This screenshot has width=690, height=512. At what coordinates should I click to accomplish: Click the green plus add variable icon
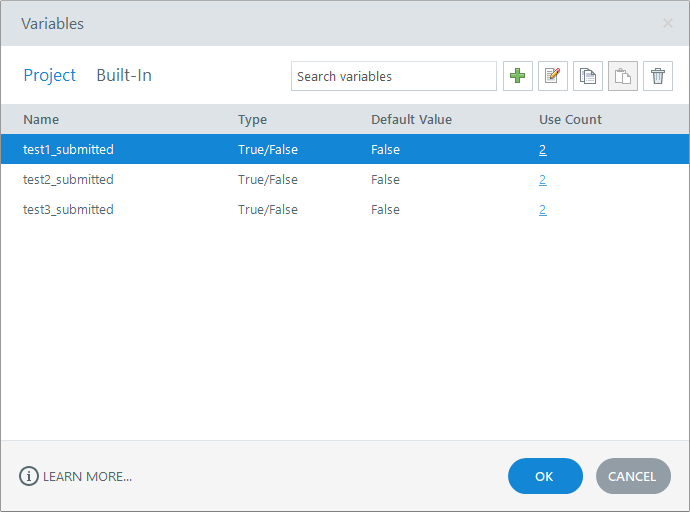coord(518,76)
